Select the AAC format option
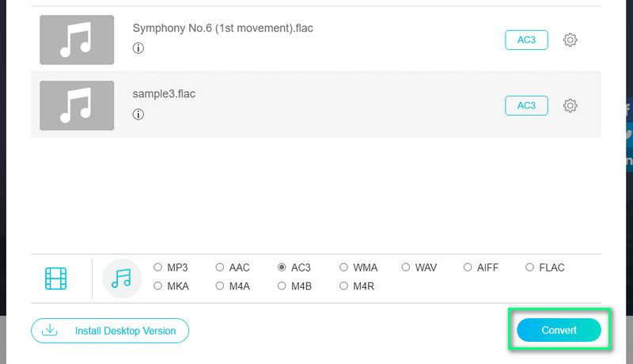Viewport: 633px width, 364px height. [221, 267]
